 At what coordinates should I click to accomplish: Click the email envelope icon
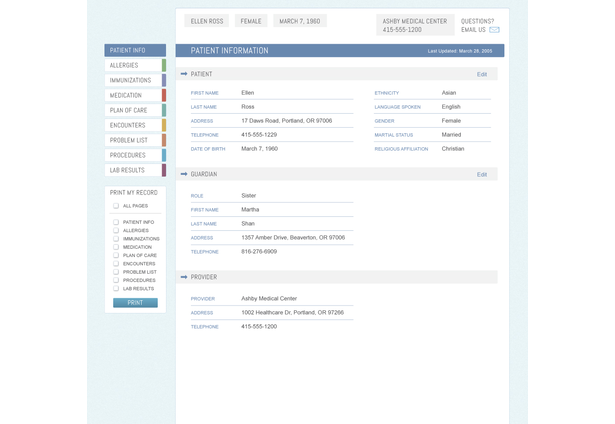tap(494, 30)
